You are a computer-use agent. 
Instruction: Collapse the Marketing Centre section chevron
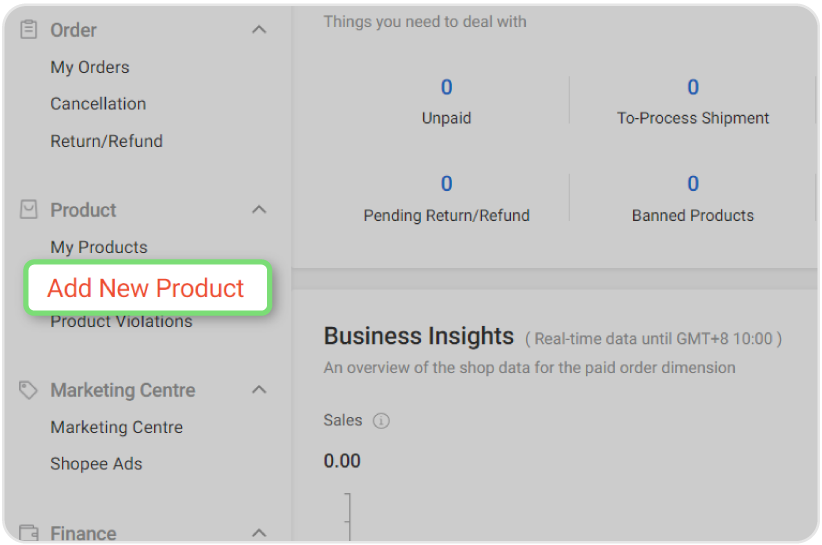click(259, 390)
